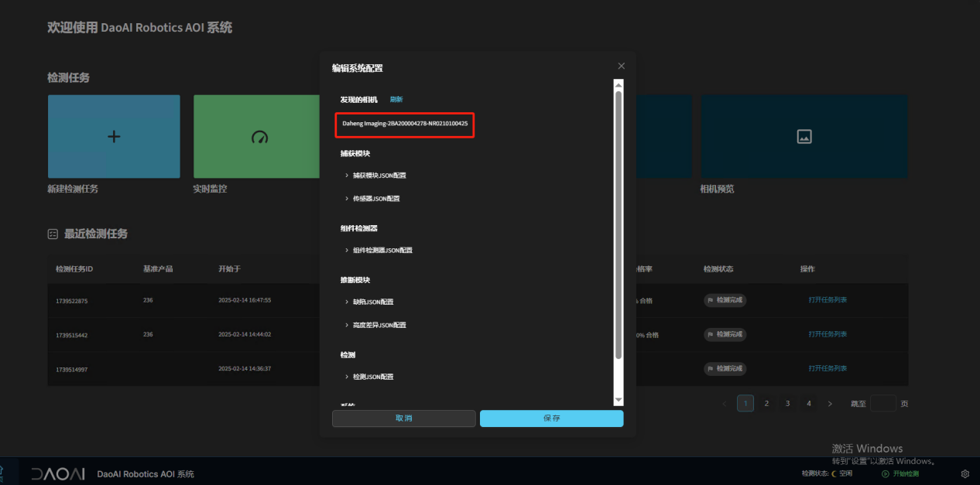Click the 检测任务ID column header
Image resolution: width=980 pixels, height=485 pixels.
74,269
